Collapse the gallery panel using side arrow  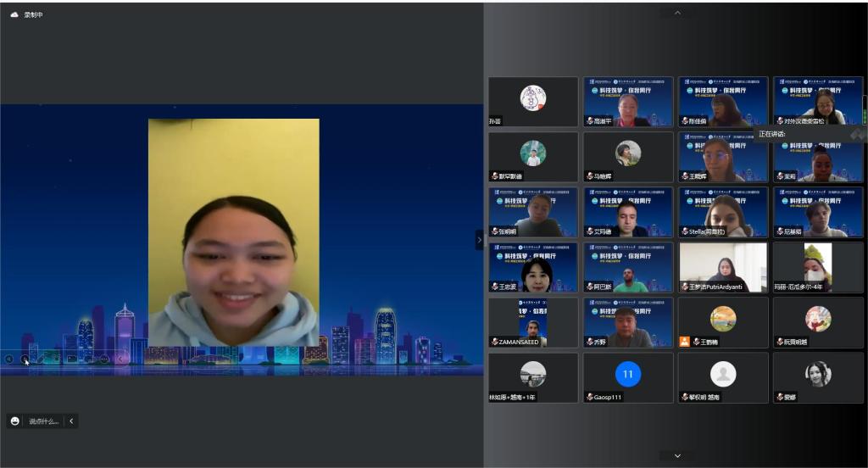pos(479,240)
